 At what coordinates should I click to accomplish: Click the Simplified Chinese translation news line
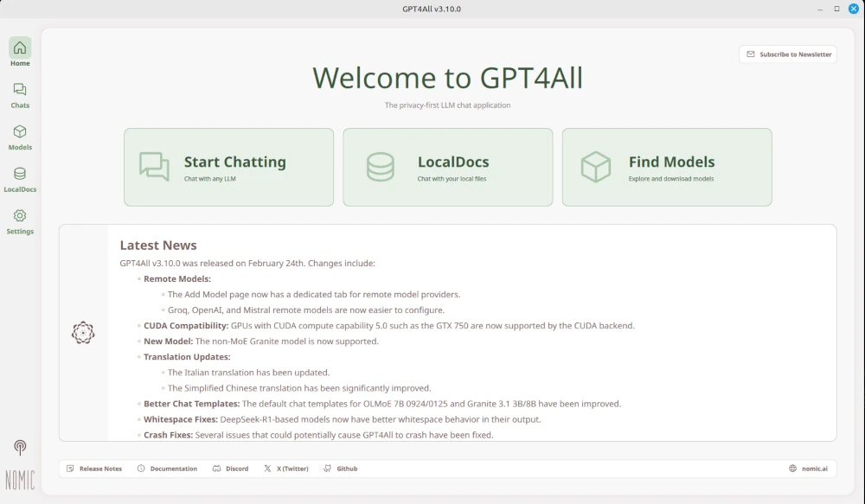click(x=299, y=388)
